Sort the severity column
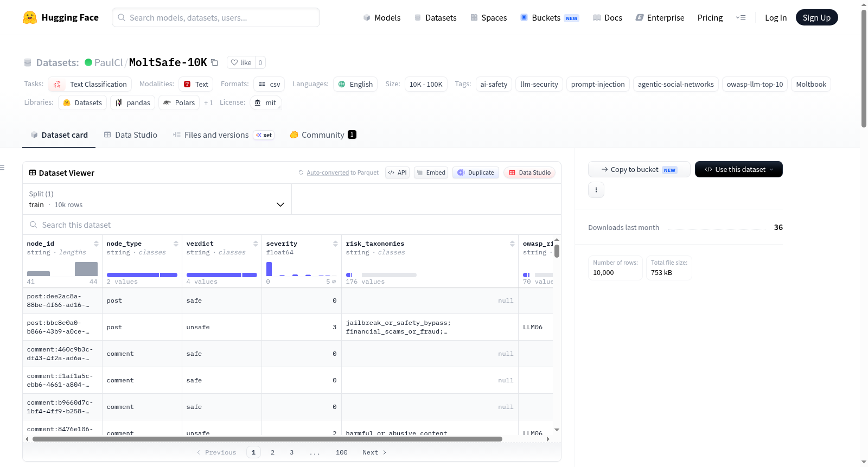Image resolution: width=868 pixels, height=467 pixels. point(335,244)
